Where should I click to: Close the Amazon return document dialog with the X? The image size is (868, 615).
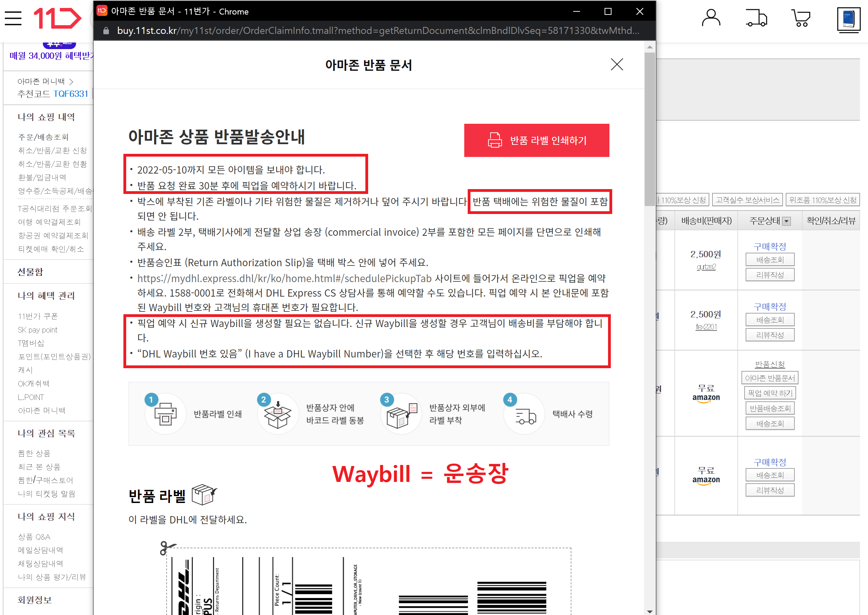(617, 64)
